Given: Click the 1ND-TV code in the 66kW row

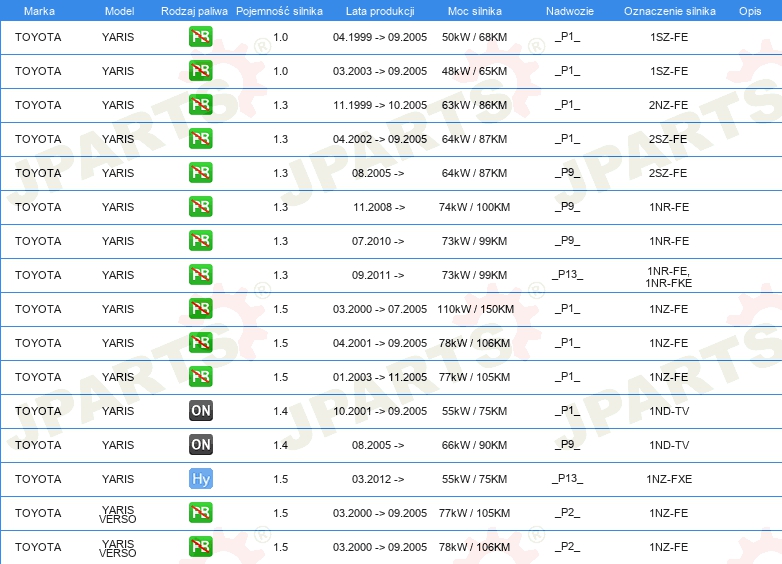Looking at the screenshot, I should point(669,445).
